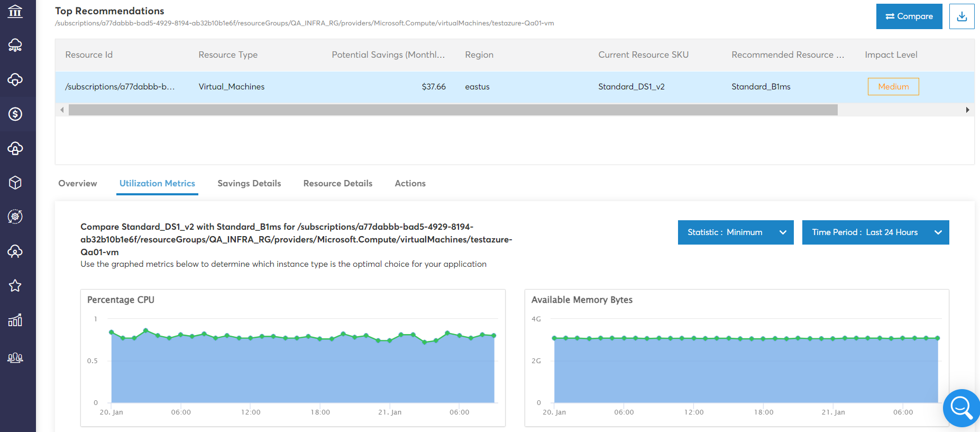Switch to the Overview tab

[x=78, y=184]
